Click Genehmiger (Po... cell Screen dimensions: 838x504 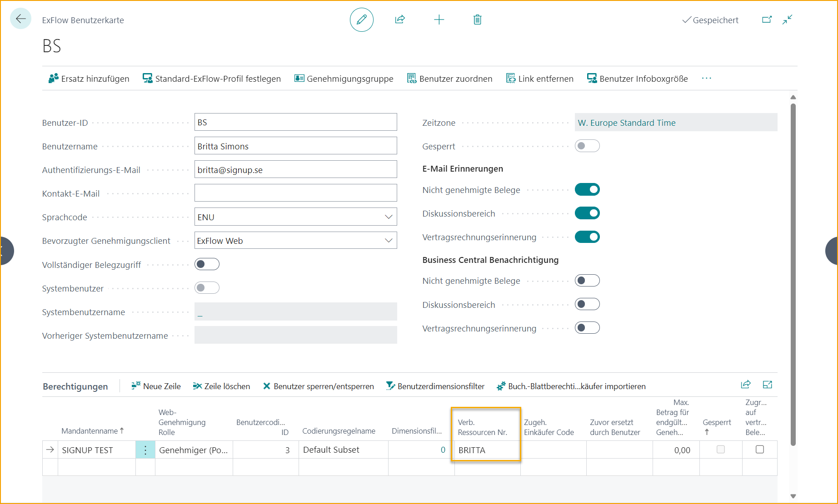click(x=194, y=450)
